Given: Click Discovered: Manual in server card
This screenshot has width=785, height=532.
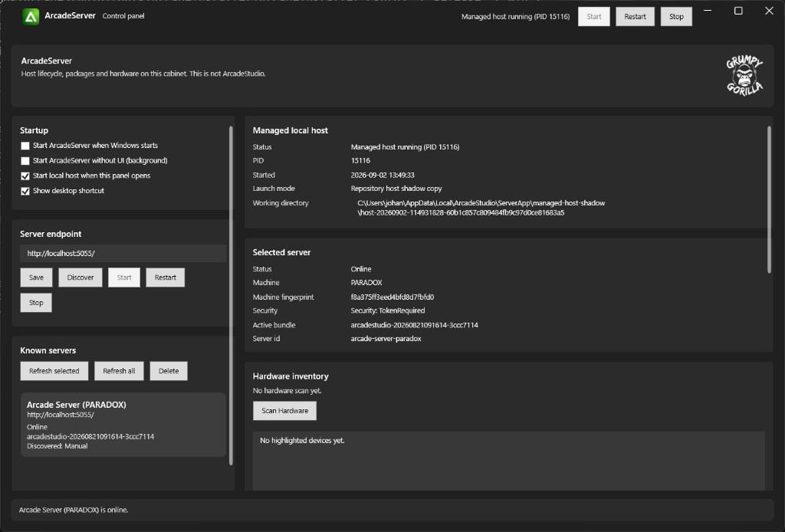Looking at the screenshot, I should pyautogui.click(x=57, y=446).
